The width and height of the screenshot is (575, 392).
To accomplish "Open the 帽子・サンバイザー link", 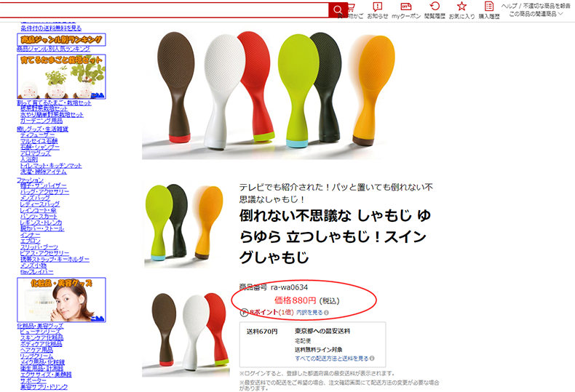I will tap(44, 185).
